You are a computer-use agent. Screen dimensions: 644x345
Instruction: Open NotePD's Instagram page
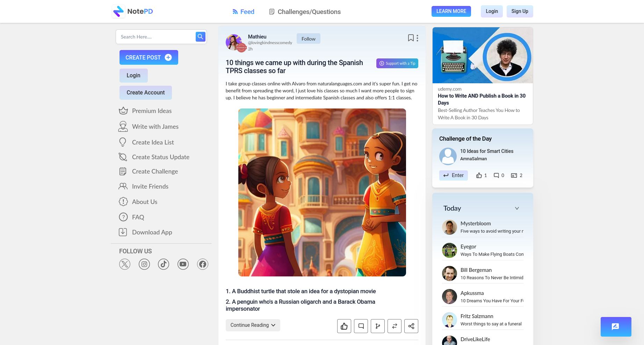[144, 264]
